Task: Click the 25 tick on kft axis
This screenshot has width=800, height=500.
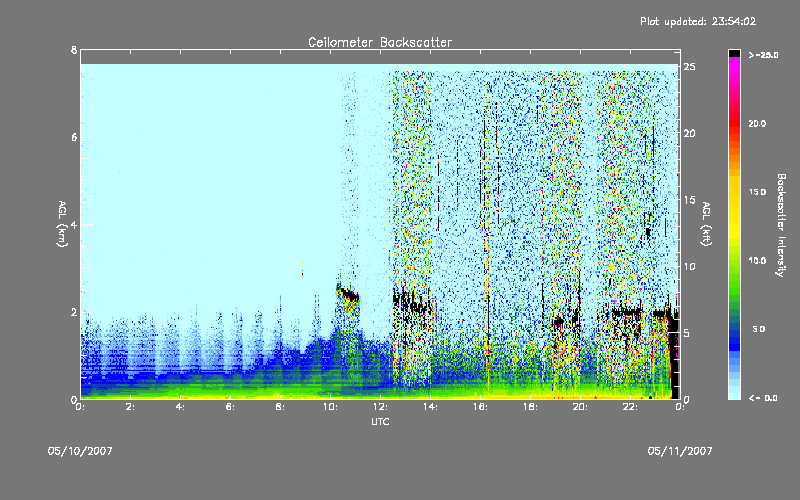Action: (x=689, y=67)
